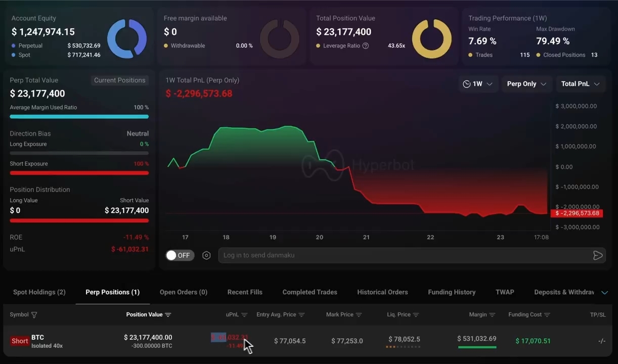
Task: Sort by Mark Price column icon
Action: (359, 315)
